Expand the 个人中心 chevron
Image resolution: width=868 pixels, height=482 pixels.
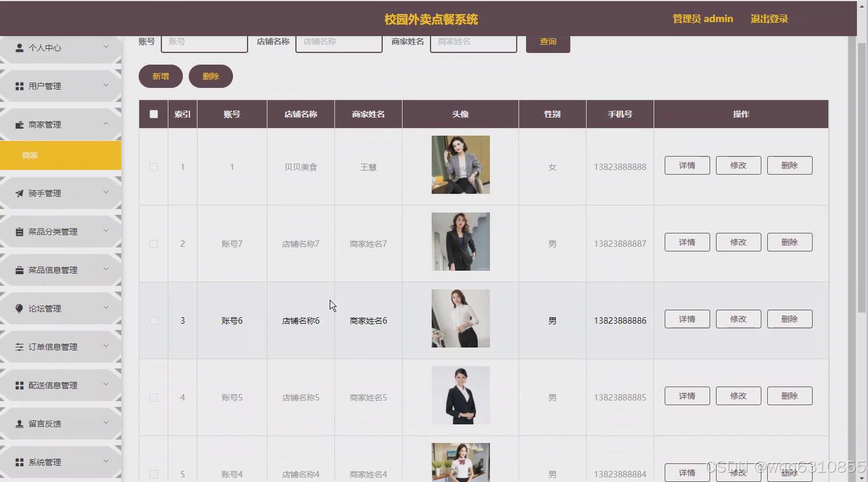(106, 47)
